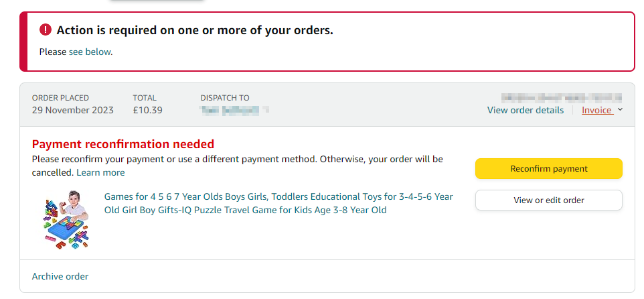Follow the "see below" link
This screenshot has height=299, width=644.
click(x=90, y=52)
